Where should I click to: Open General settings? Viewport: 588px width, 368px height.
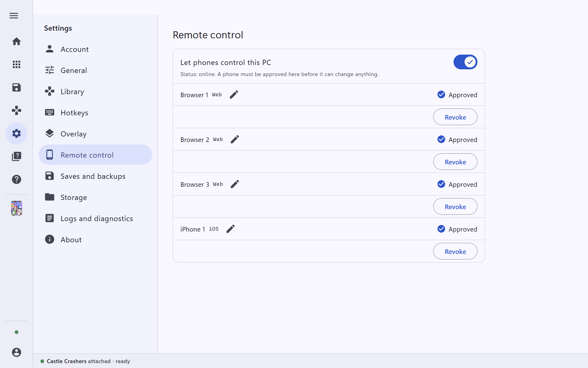tap(95, 70)
